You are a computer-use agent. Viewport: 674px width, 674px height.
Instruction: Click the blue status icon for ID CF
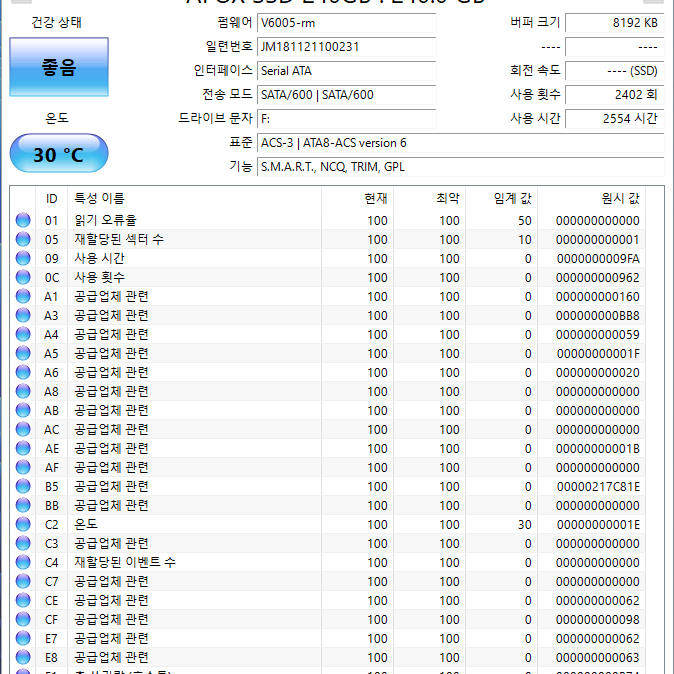point(23,619)
